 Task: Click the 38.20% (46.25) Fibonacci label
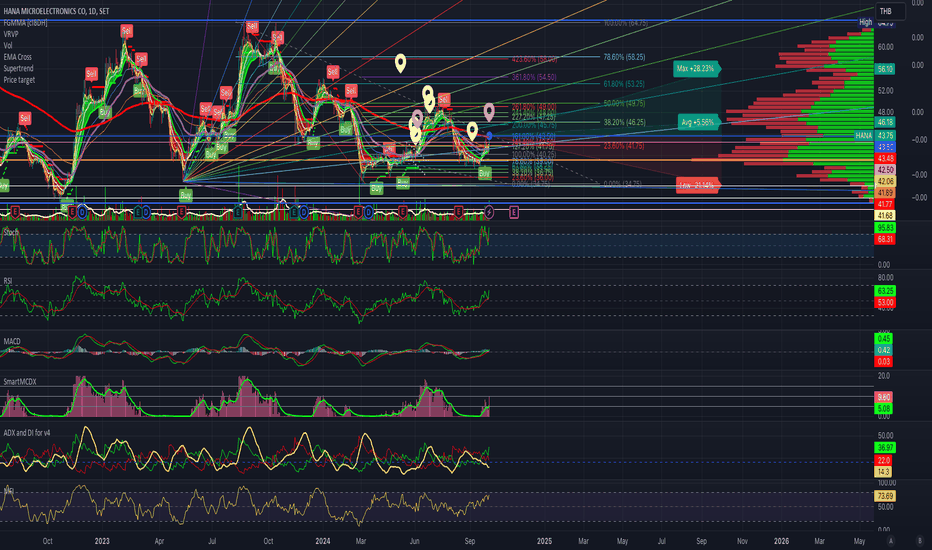tap(624, 122)
